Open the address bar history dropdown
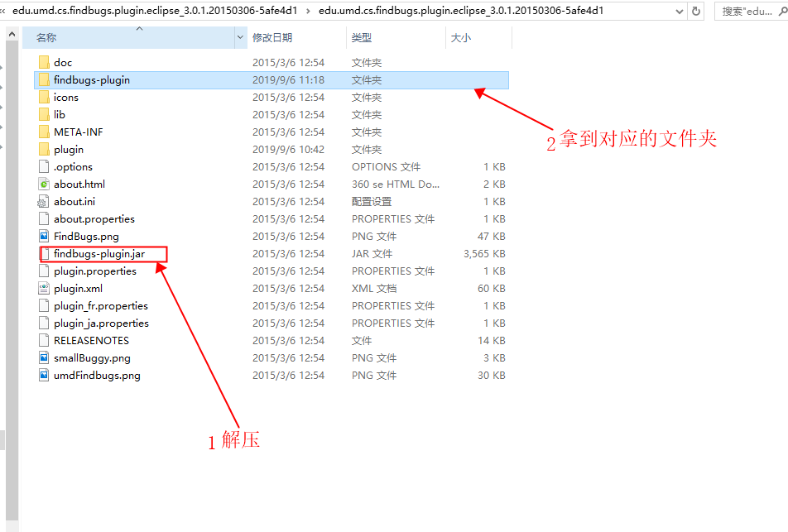 [x=680, y=11]
